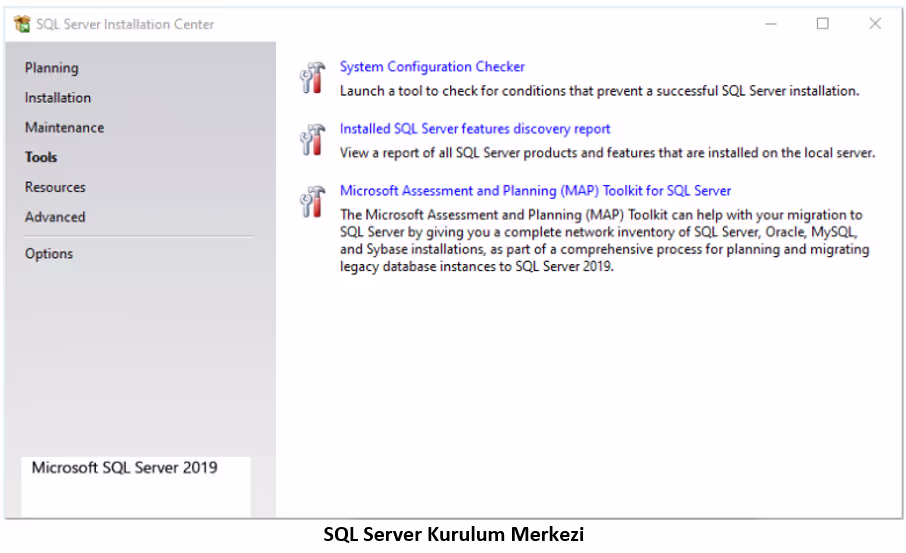Switch to the Advanced section
Viewport: 906px width, 553px height.
[x=55, y=217]
